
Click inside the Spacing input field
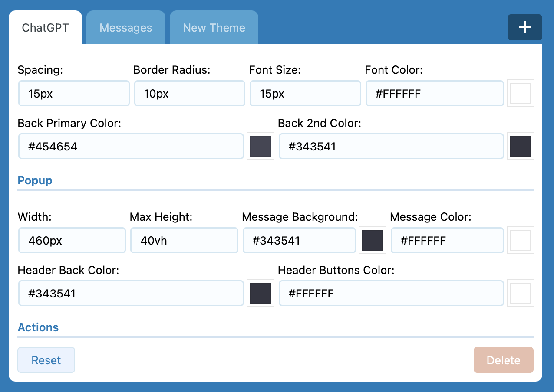pyautogui.click(x=74, y=93)
